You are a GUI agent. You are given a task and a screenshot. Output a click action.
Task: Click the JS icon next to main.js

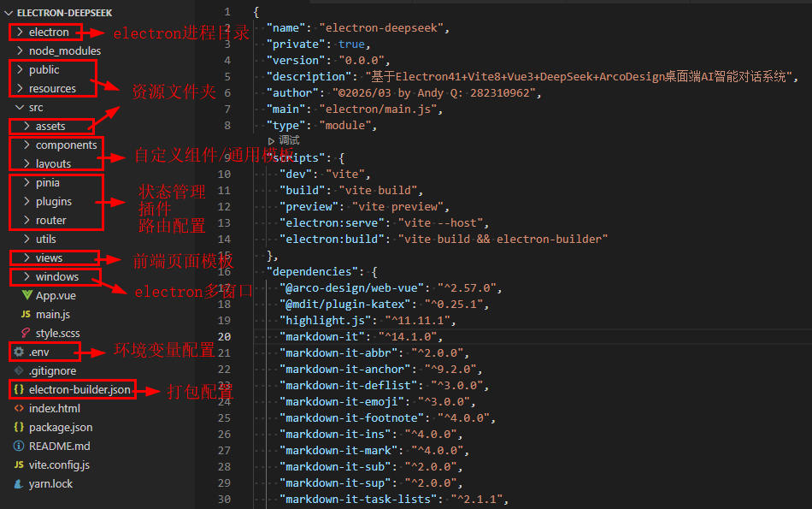pos(26,314)
